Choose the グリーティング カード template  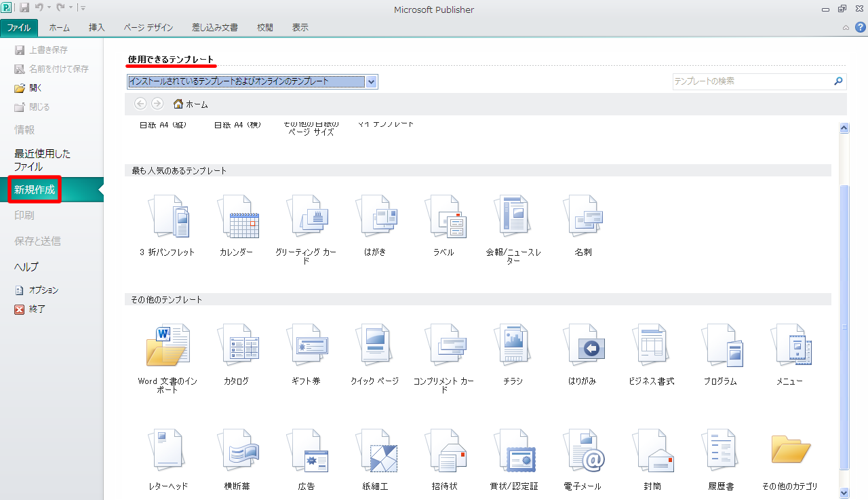point(306,217)
